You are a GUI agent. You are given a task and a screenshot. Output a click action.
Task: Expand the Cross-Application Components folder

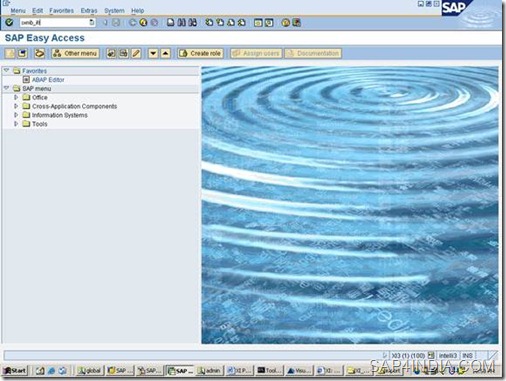click(16, 106)
